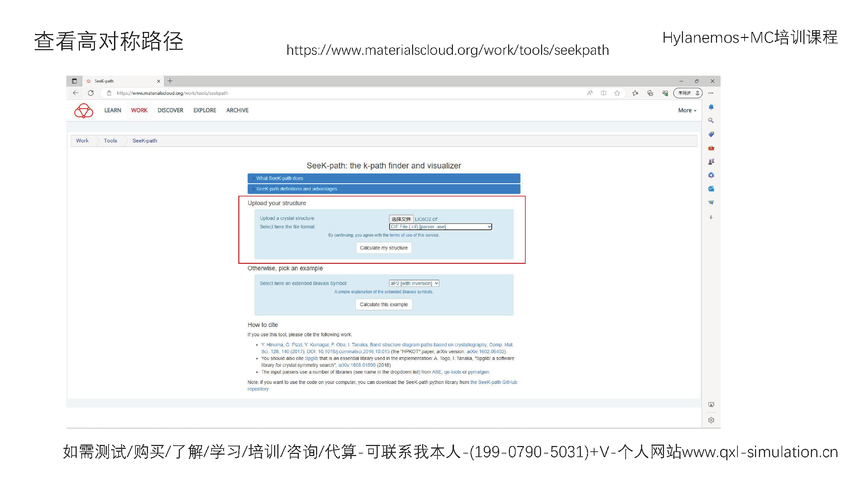
Task: Open the file format dropdown showing CIF File
Action: pyautogui.click(x=440, y=227)
